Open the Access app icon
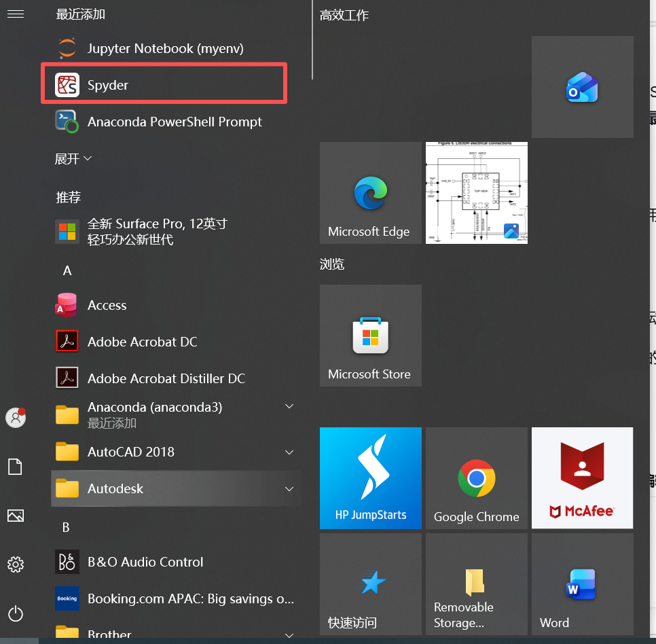Viewport: 656px width, 644px height. click(x=67, y=304)
